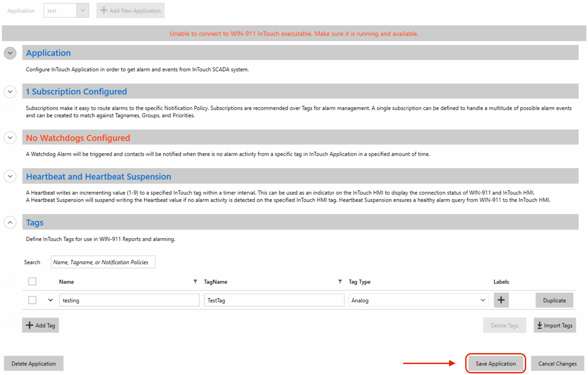Viewport: 588px width, 375px height.
Task: Click No Watchdogs Configured heading
Action: pyautogui.click(x=78, y=138)
